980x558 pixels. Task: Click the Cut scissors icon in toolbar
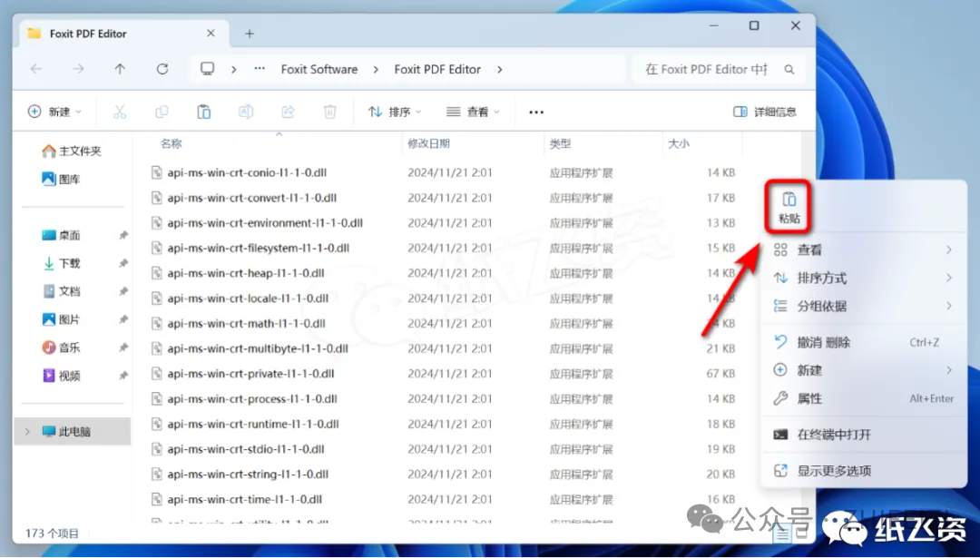(x=120, y=112)
